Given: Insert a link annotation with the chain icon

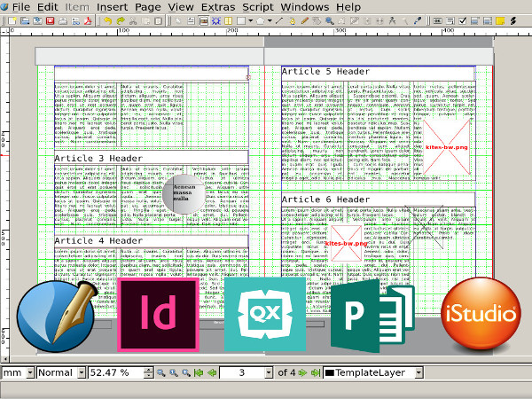Looking at the screenshot, I should pos(513,21).
